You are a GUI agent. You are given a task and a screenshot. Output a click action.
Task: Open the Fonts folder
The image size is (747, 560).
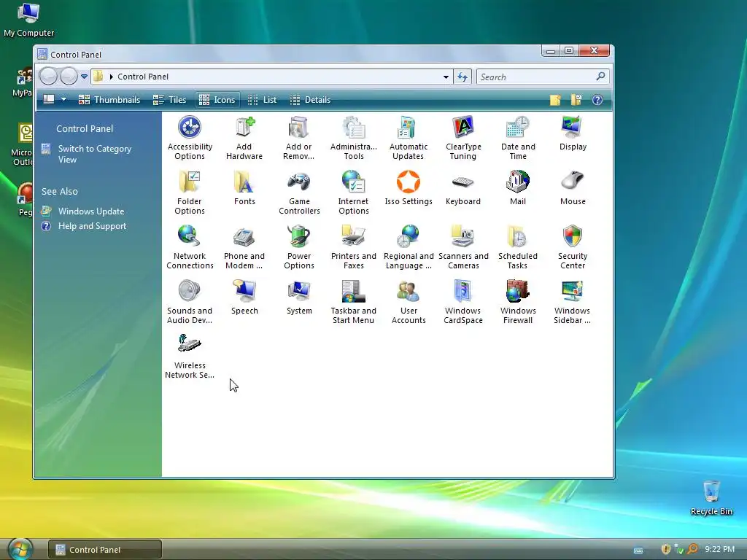[x=244, y=189]
